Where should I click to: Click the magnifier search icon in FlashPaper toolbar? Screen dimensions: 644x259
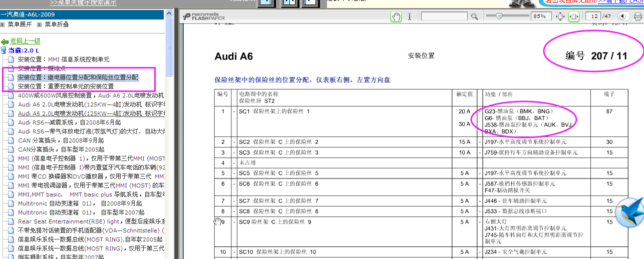click(x=474, y=16)
